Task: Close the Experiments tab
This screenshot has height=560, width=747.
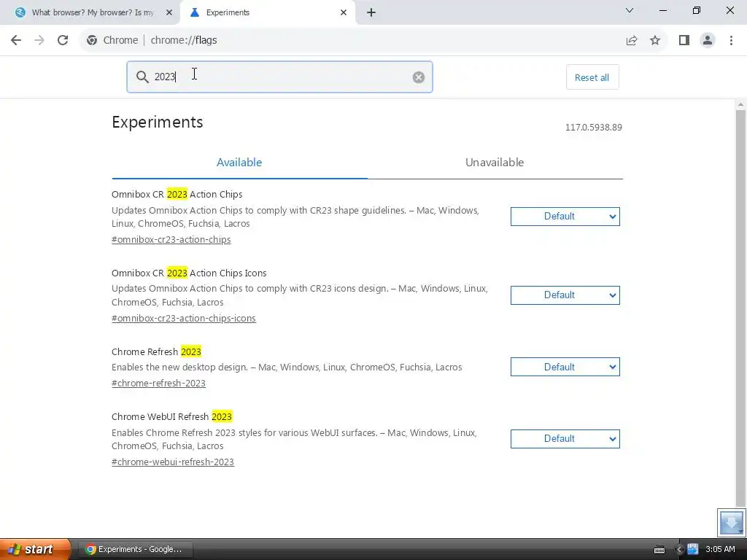Action: [344, 12]
